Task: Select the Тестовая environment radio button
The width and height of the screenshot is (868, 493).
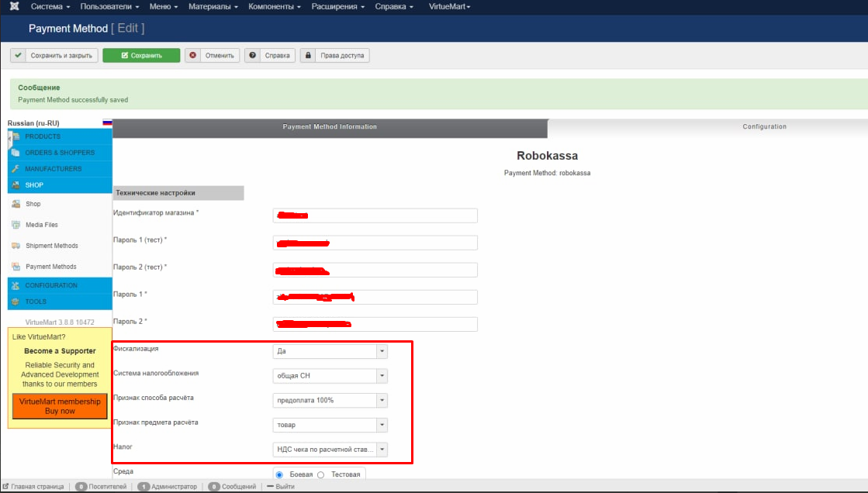Action: (x=320, y=474)
